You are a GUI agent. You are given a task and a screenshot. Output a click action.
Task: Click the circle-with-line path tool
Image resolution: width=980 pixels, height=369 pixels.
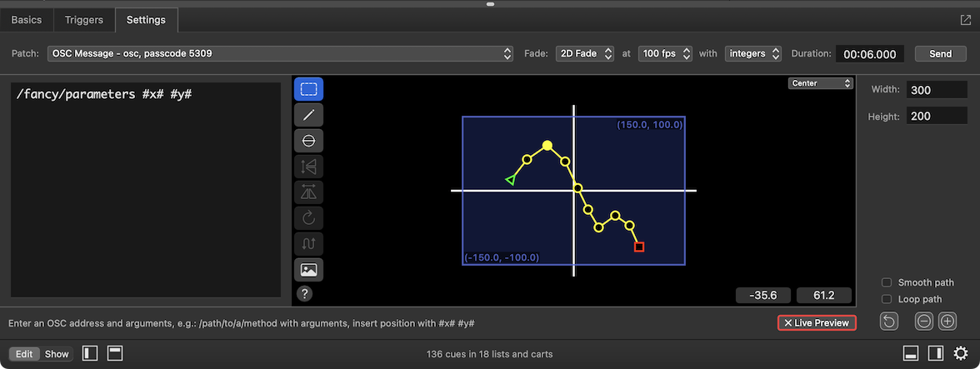pos(308,141)
